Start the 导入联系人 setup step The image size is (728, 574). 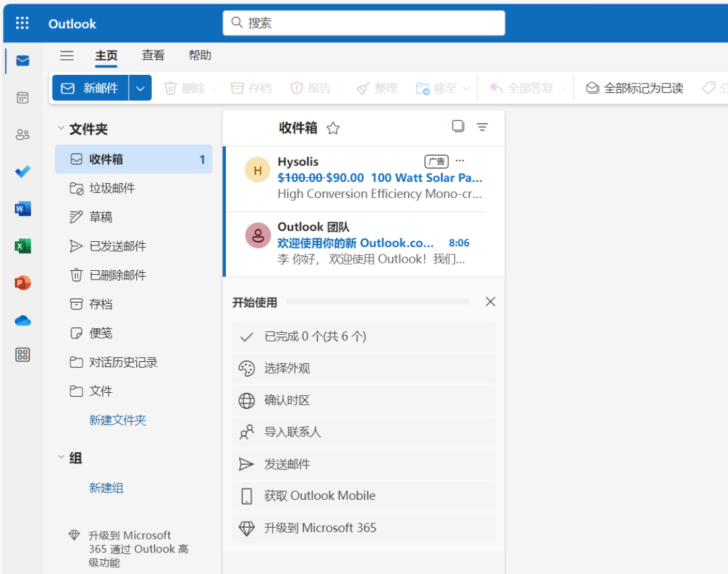click(364, 432)
